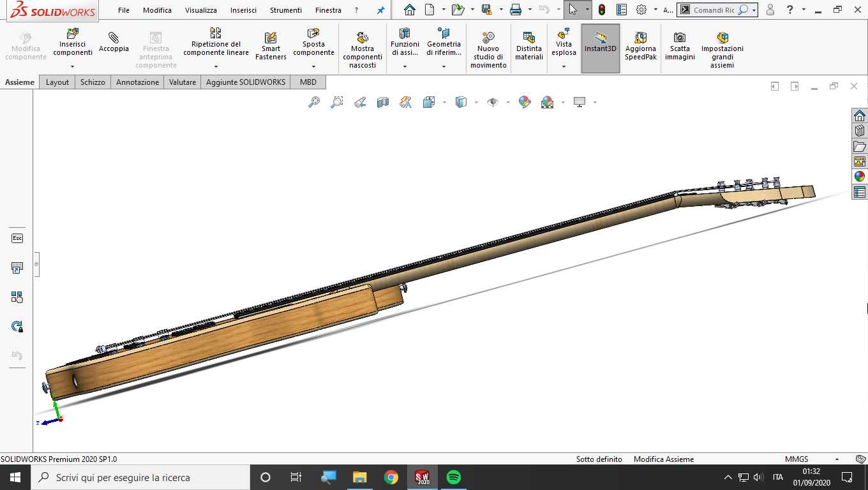Viewport: 868px width, 490px height.
Task: Toggle the Hide/Show Items eye icon
Action: click(x=492, y=102)
